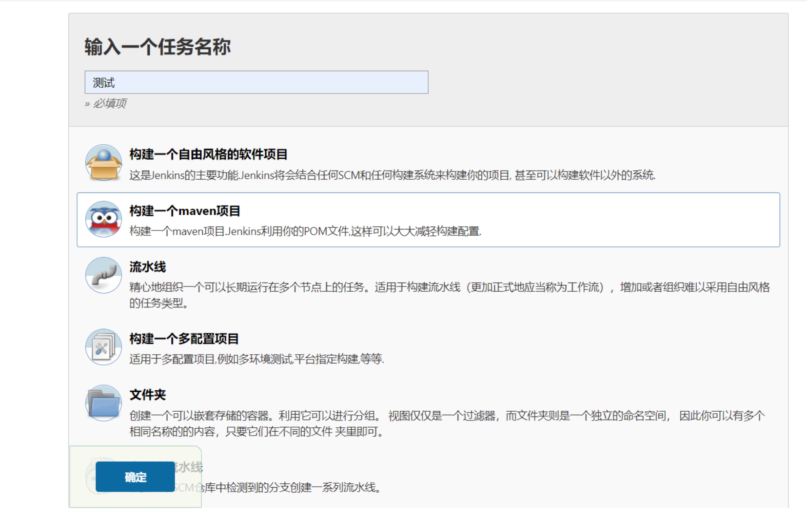Click the heading 输入一个任务名称
The width and height of the screenshot is (807, 532).
[157, 47]
